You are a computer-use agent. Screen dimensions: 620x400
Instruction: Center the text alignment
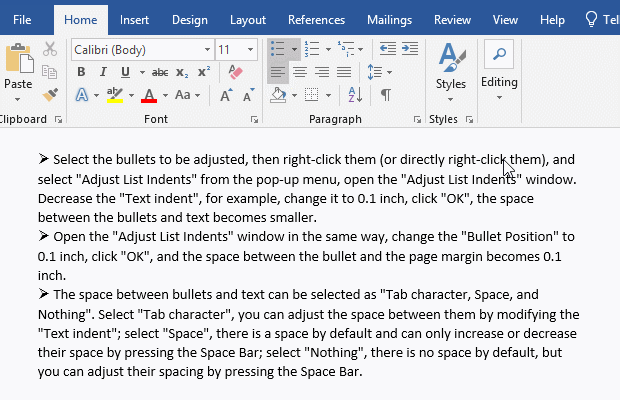tap(300, 72)
